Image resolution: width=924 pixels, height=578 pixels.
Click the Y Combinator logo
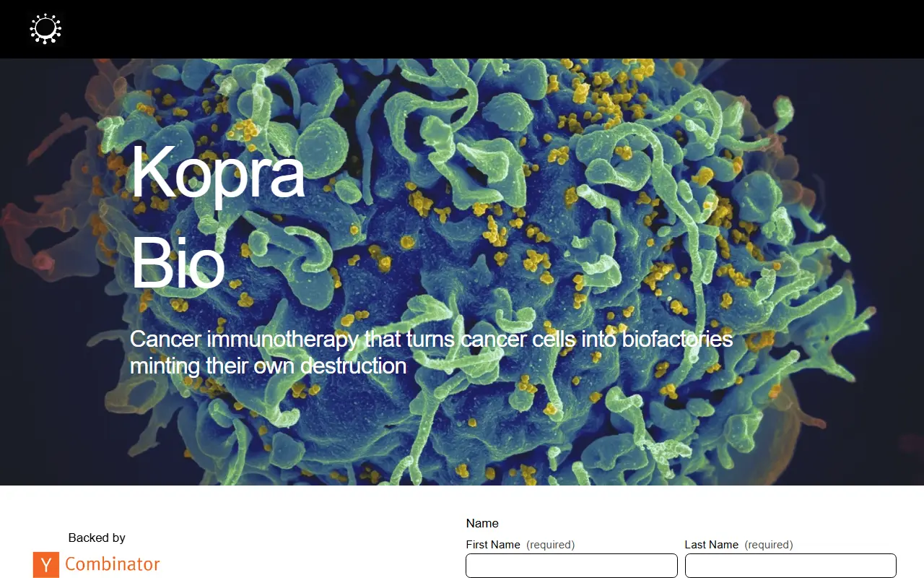[97, 564]
